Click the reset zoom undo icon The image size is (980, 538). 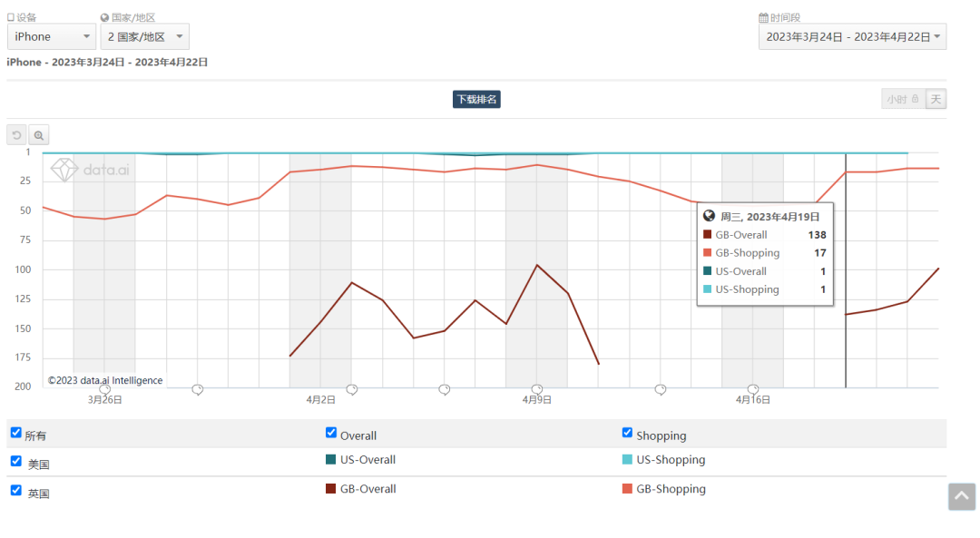(x=16, y=135)
